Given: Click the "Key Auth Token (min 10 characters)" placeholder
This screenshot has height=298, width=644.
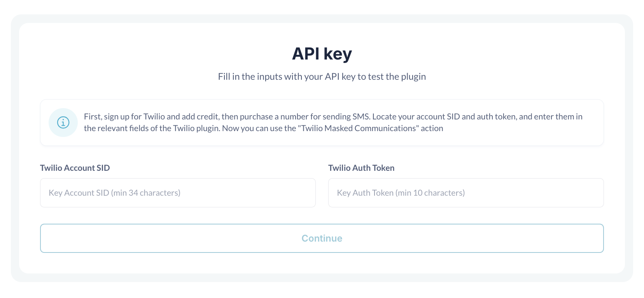Looking at the screenshot, I should point(401,193).
